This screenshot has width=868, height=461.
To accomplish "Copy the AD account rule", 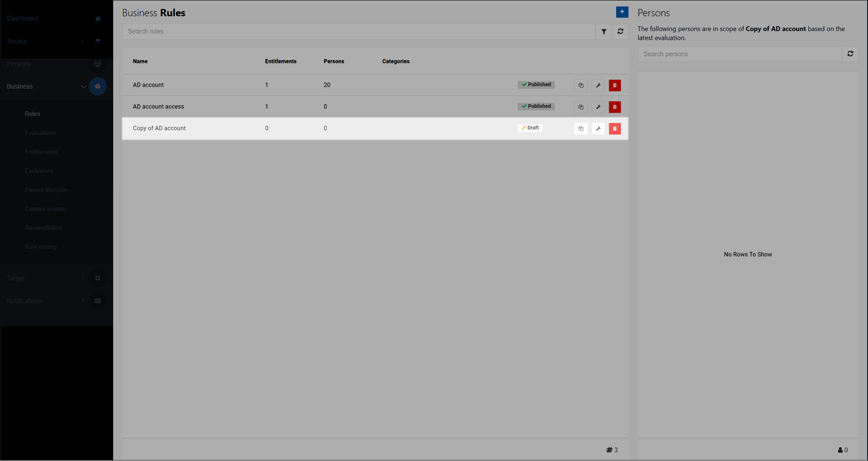I will click(580, 86).
